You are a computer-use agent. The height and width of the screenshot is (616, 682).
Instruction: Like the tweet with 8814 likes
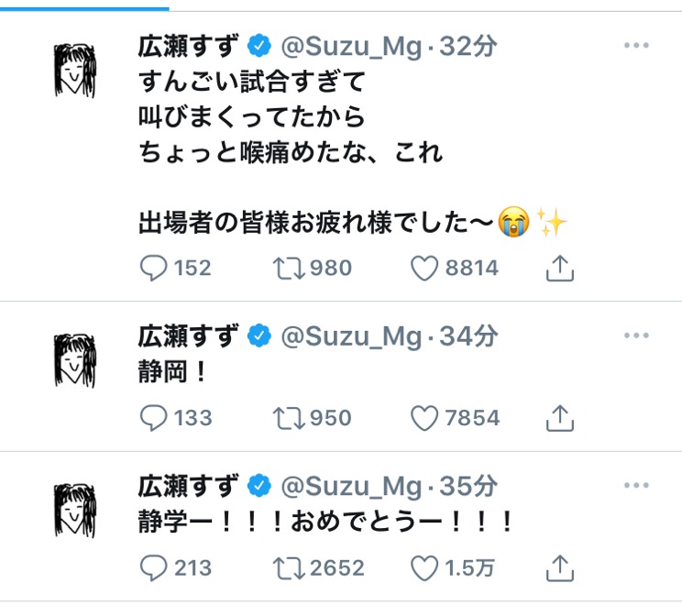424,268
